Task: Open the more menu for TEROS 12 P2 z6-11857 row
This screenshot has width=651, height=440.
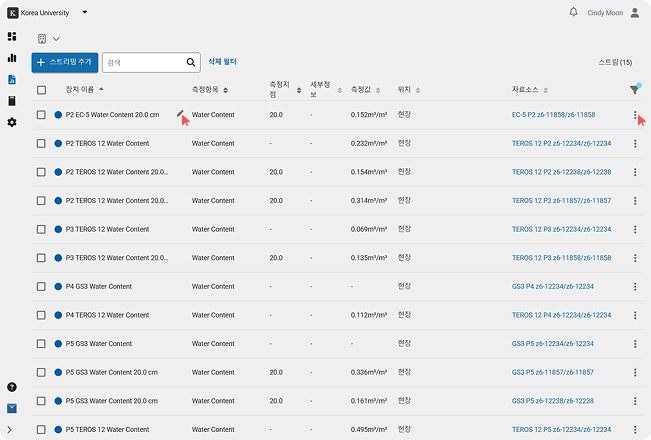Action: 635,200
